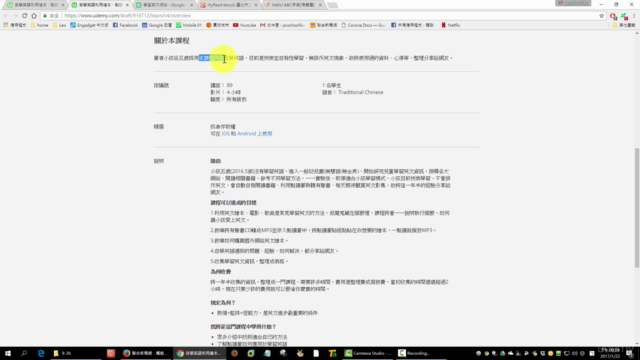Switch to the Chrome window on taskbar
The image size is (640, 360).
(x=199, y=353)
